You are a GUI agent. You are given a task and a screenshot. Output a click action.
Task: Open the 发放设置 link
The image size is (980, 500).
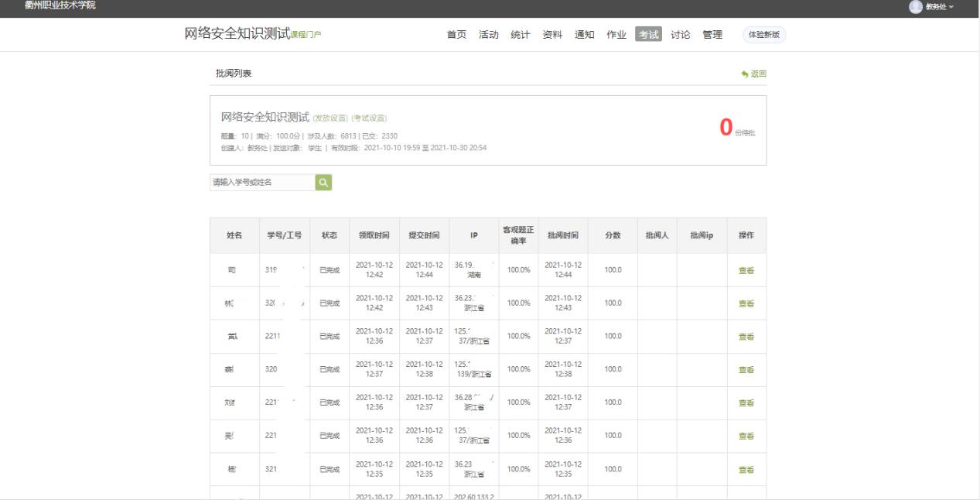pyautogui.click(x=330, y=118)
